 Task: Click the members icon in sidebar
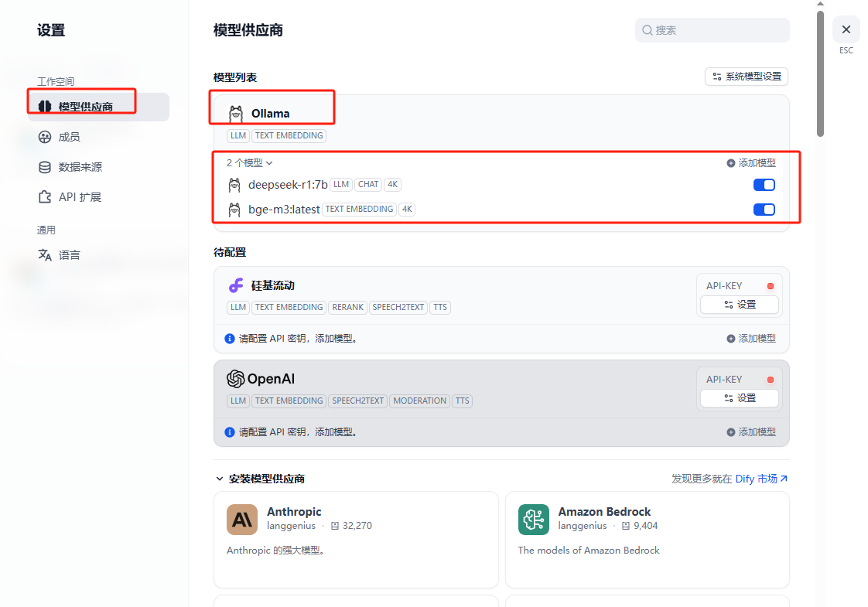click(45, 137)
